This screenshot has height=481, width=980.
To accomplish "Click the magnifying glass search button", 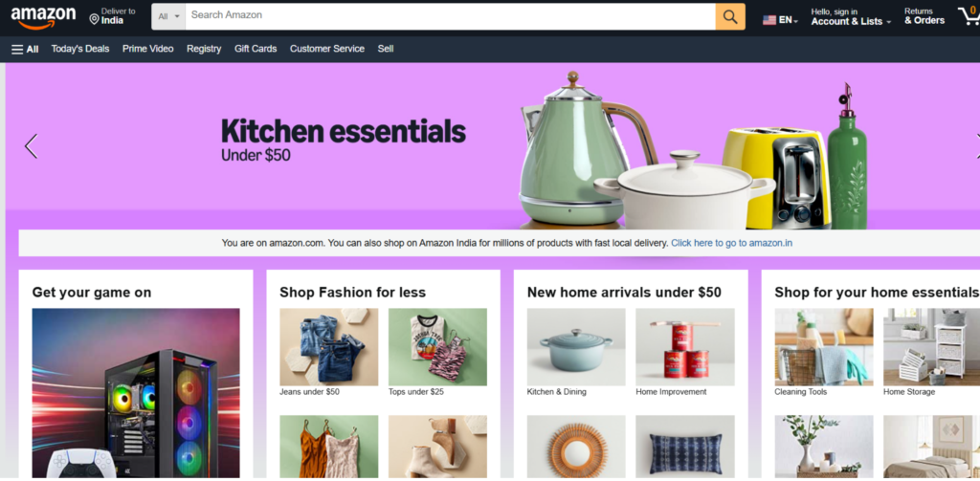I will (x=730, y=16).
